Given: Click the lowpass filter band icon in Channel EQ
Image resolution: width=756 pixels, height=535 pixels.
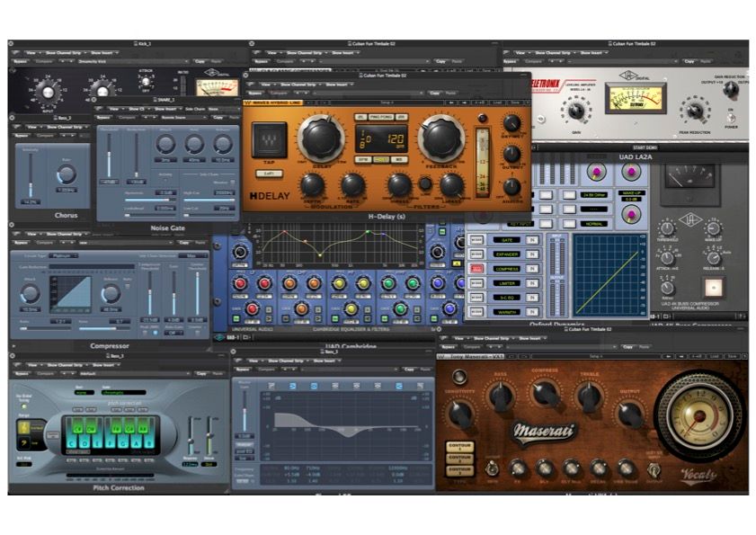Looking at the screenshot, I should click(x=420, y=386).
